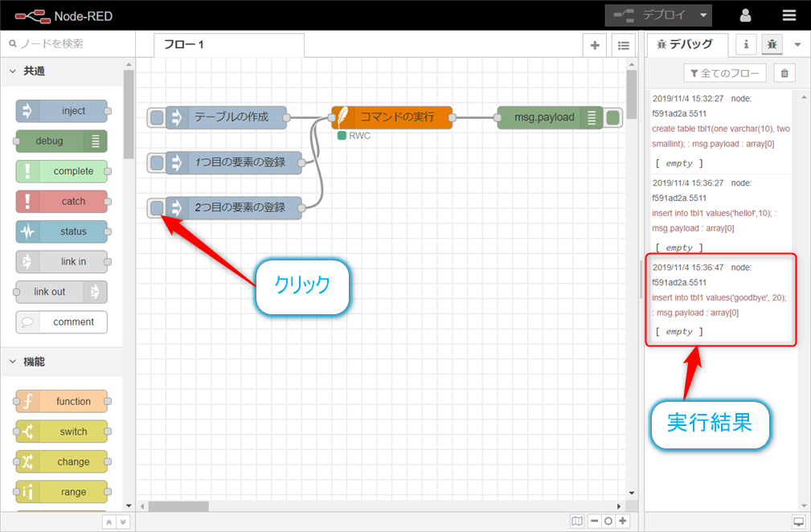Select the catch node in palette
Image resolution: width=811 pixels, height=532 pixels.
point(62,201)
